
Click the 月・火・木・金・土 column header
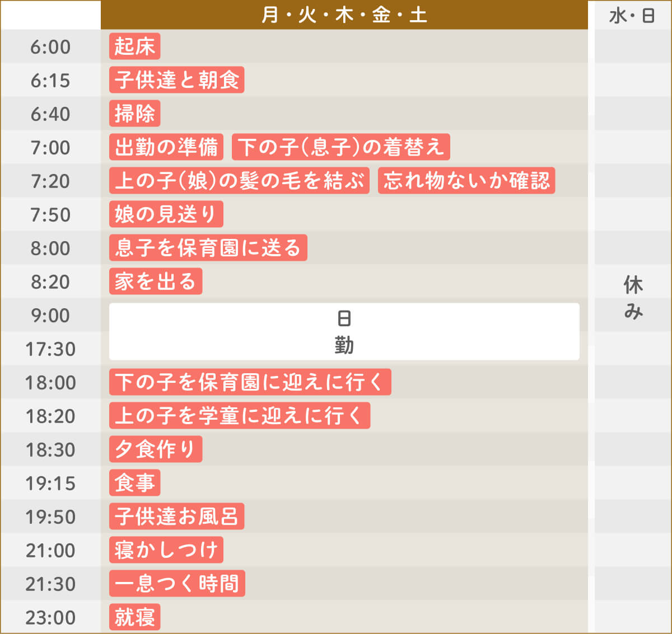(x=344, y=15)
